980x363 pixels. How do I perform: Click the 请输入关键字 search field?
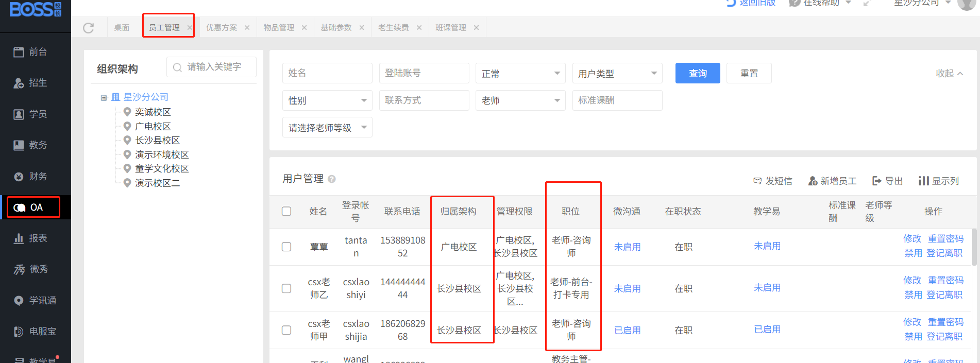coord(211,67)
